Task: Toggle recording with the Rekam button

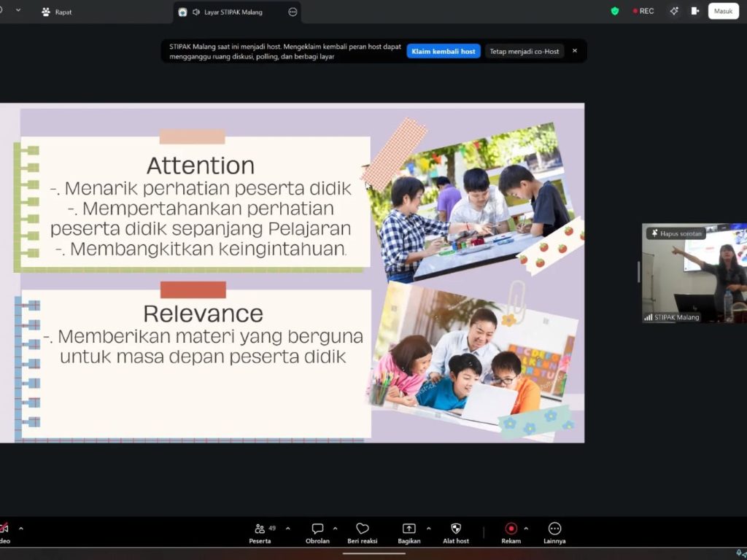Action: 511,532
